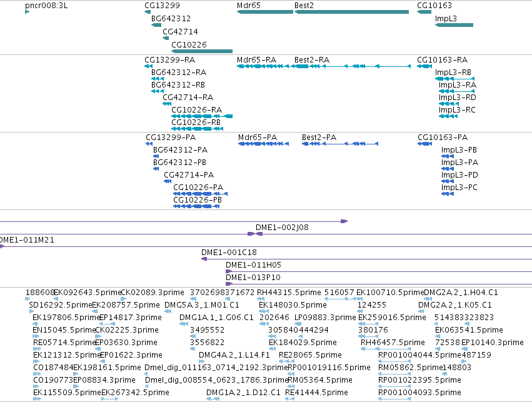Viewport: 532px width, 402px height.
Task: Click the Mdr65 gene bar
Action: pos(265,12)
